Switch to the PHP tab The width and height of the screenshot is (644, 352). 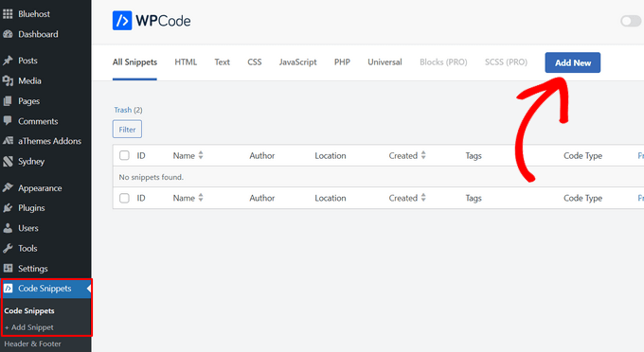[342, 62]
